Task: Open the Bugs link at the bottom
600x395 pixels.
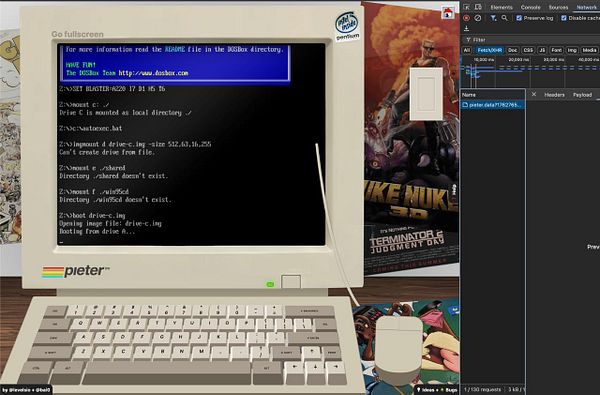Action: point(449,390)
